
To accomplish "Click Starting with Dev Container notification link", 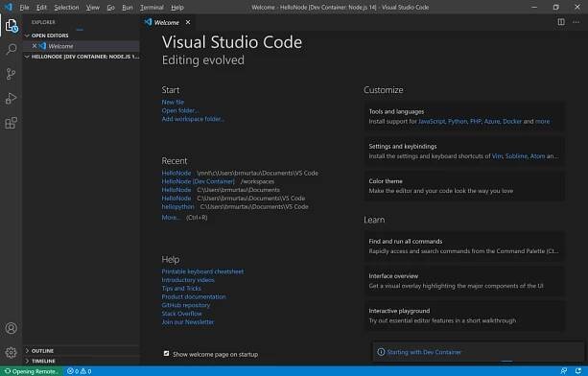I will pyautogui.click(x=424, y=352).
